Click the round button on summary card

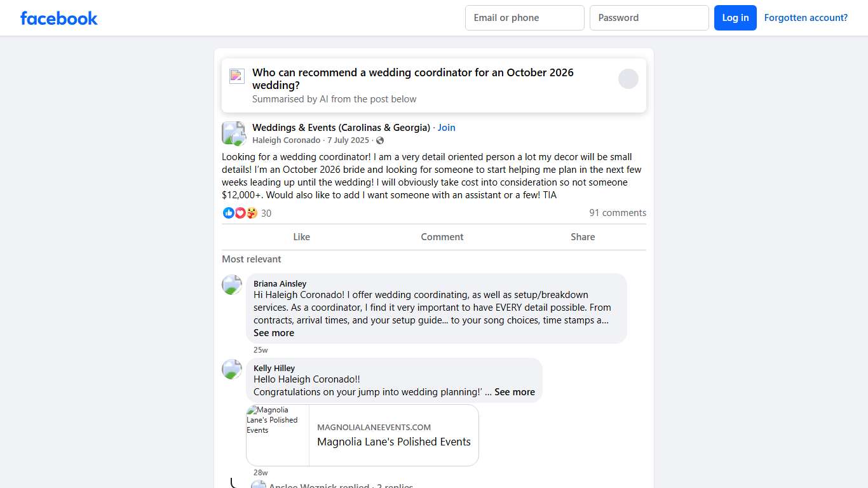click(628, 79)
